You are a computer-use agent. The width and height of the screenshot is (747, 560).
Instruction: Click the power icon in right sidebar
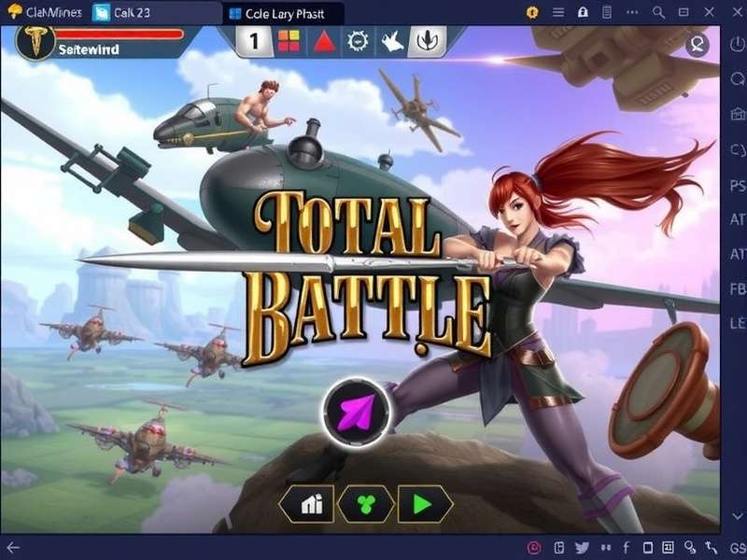coord(738,44)
